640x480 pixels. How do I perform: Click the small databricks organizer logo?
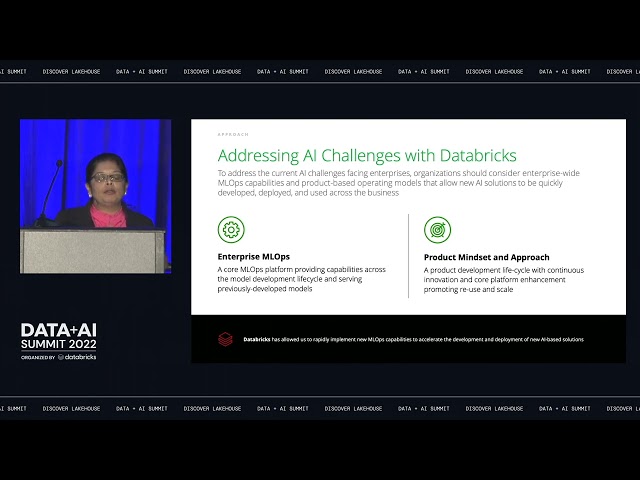point(77,357)
